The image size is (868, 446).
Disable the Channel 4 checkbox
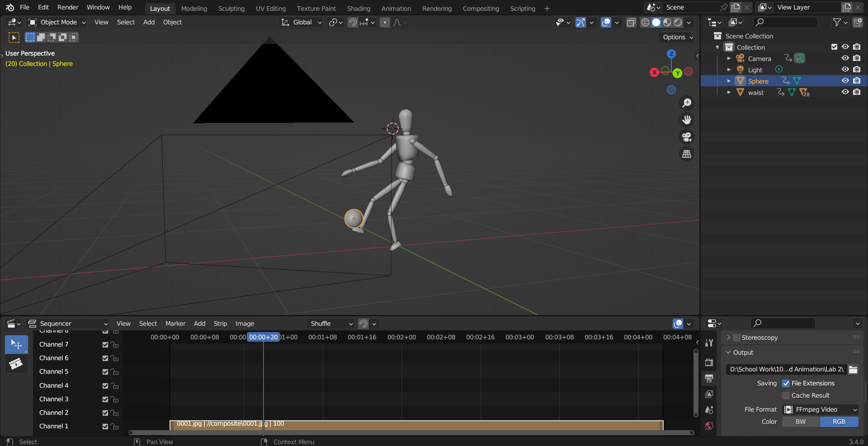click(105, 385)
